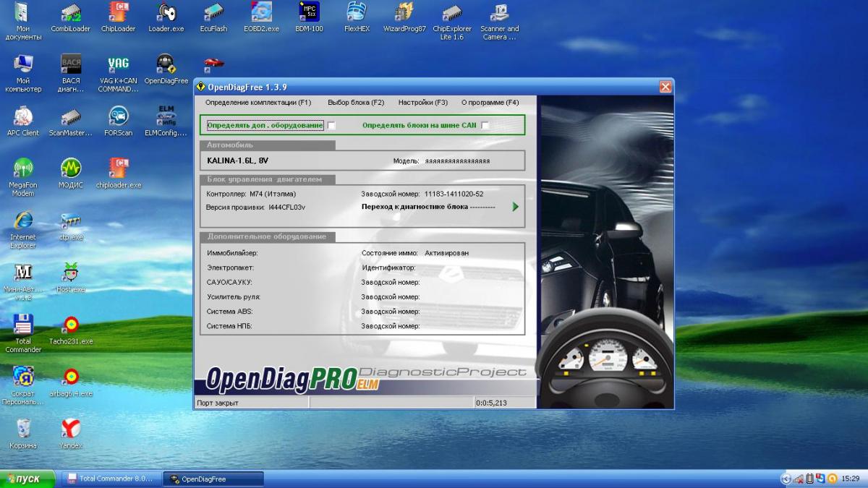This screenshot has width=868, height=488.
Task: Click factory number '11183-1411020-52'
Action: [454, 194]
